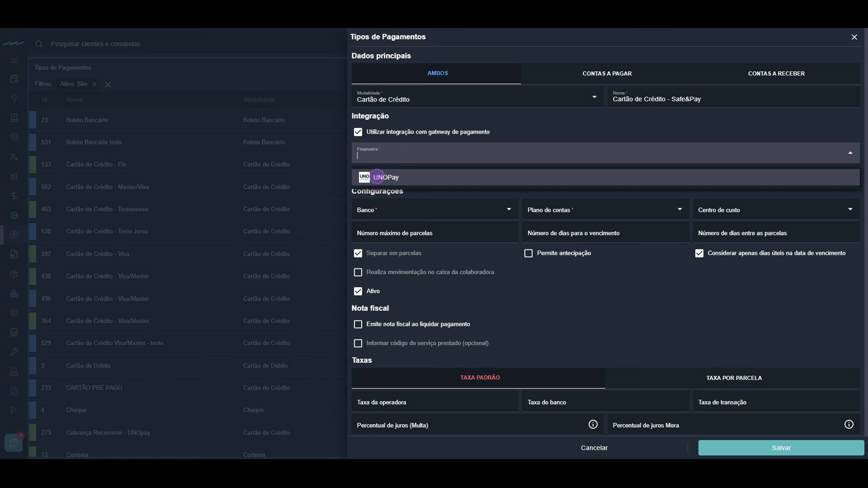Open the highlighted dollar-coin sidebar icon
The width and height of the screenshot is (868, 488).
point(14,235)
